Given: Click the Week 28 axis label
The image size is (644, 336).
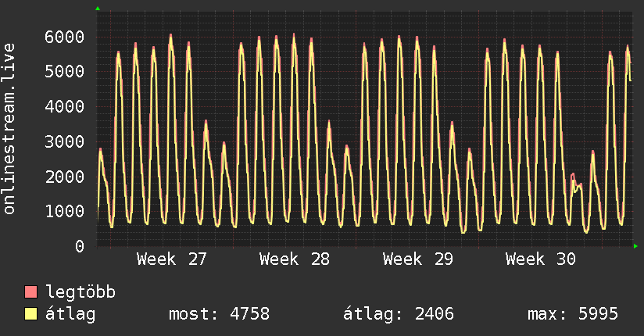Looking at the screenshot, I should 295,259.
